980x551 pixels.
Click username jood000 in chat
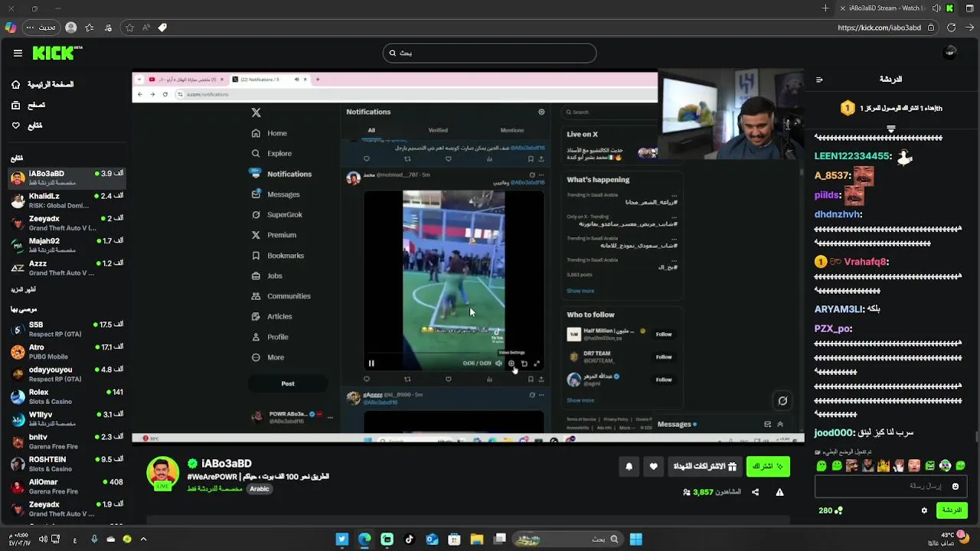[835, 432]
